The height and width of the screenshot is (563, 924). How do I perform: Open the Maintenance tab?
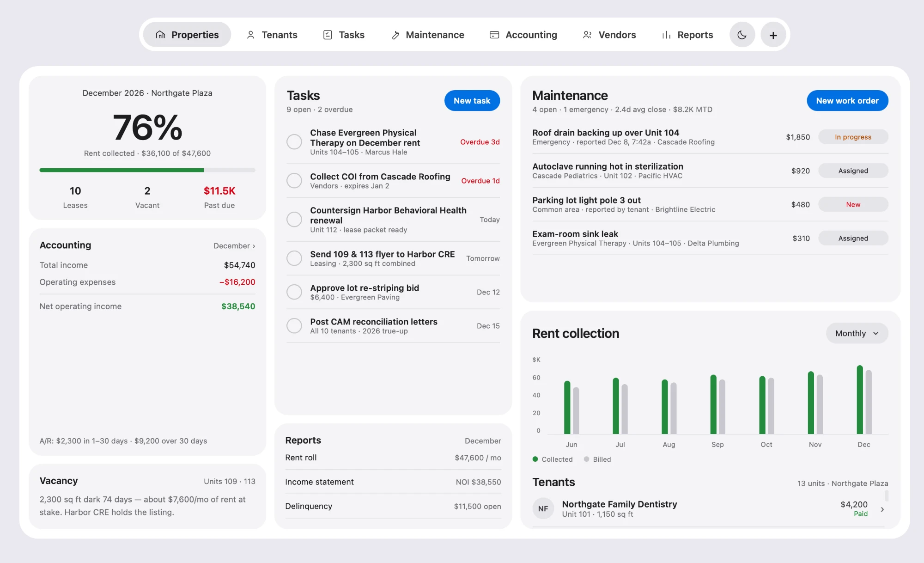click(x=427, y=35)
